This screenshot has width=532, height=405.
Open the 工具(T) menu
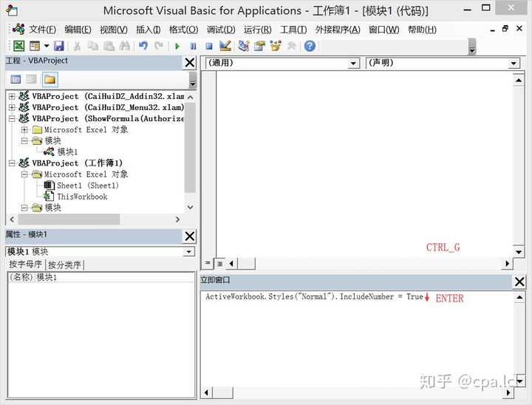coord(293,30)
